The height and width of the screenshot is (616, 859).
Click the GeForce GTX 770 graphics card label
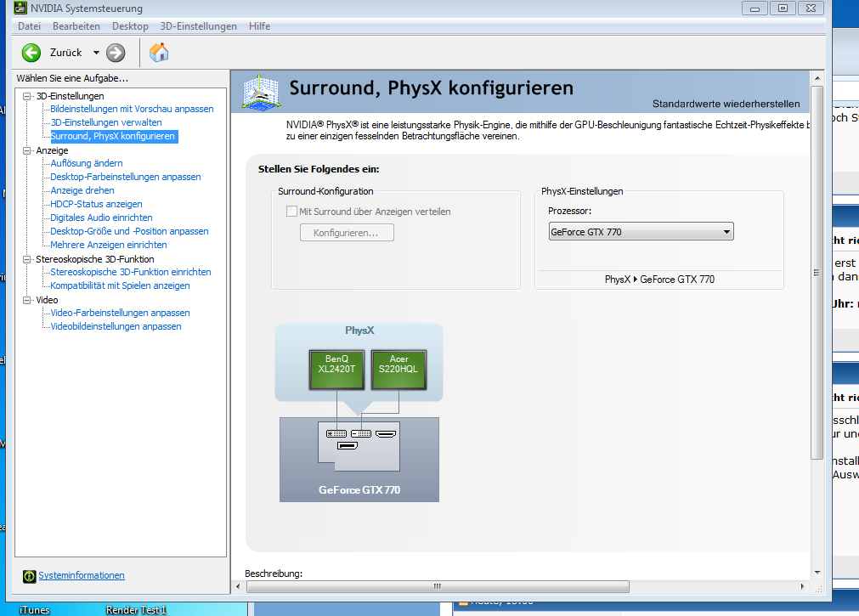pos(359,490)
